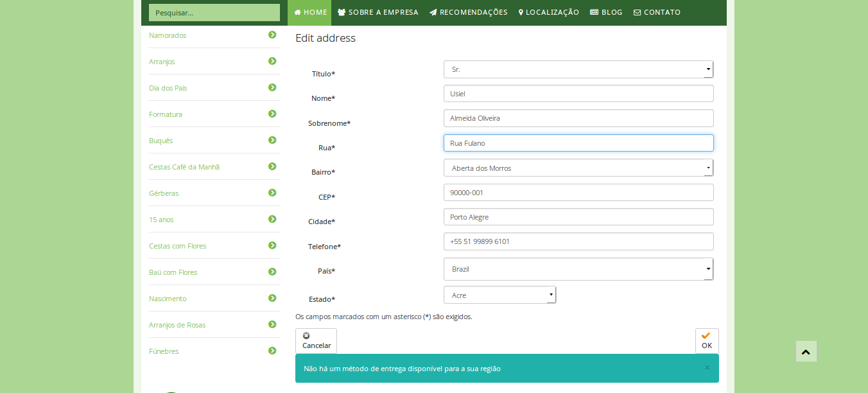Image resolution: width=868 pixels, height=393 pixels.
Task: Click the arrow icon next to Baú com Flores
Action: [272, 272]
